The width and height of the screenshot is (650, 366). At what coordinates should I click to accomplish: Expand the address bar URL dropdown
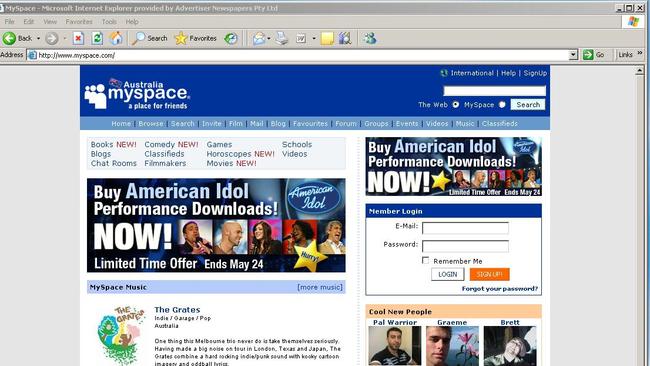pos(573,55)
